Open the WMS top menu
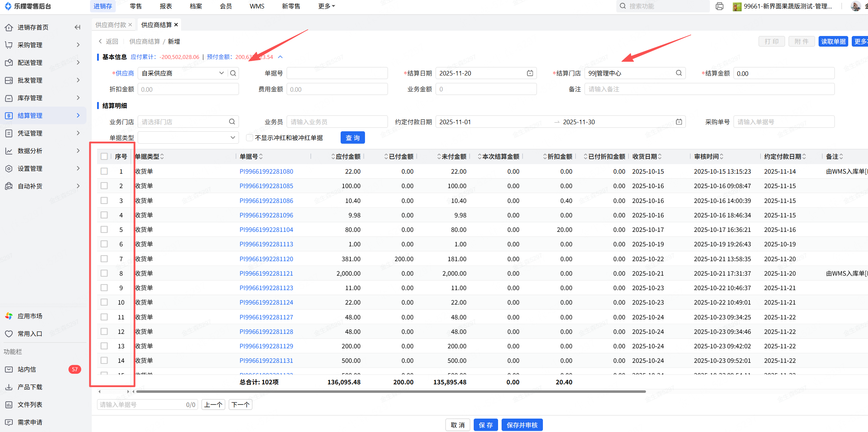Viewport: 868px width, 432px height. click(x=257, y=6)
